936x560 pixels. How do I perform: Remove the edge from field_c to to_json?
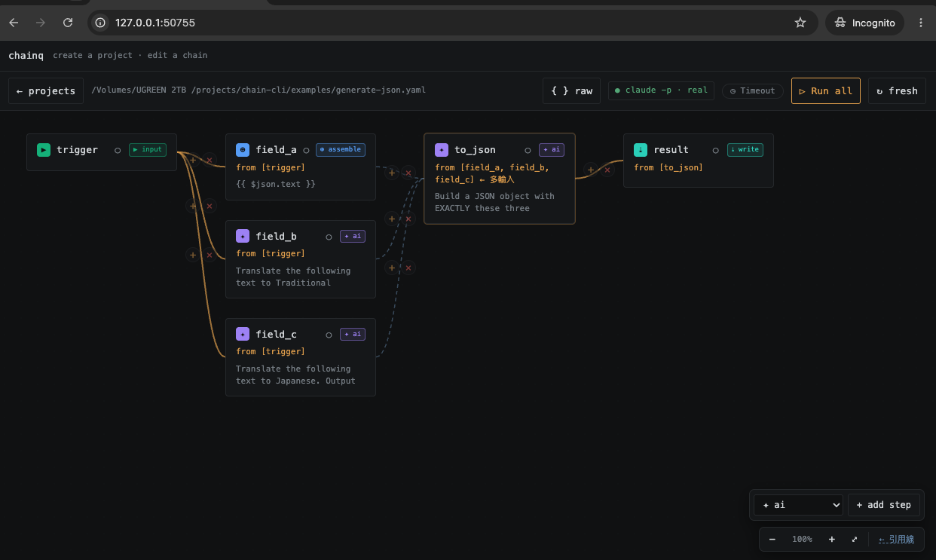pyautogui.click(x=408, y=268)
